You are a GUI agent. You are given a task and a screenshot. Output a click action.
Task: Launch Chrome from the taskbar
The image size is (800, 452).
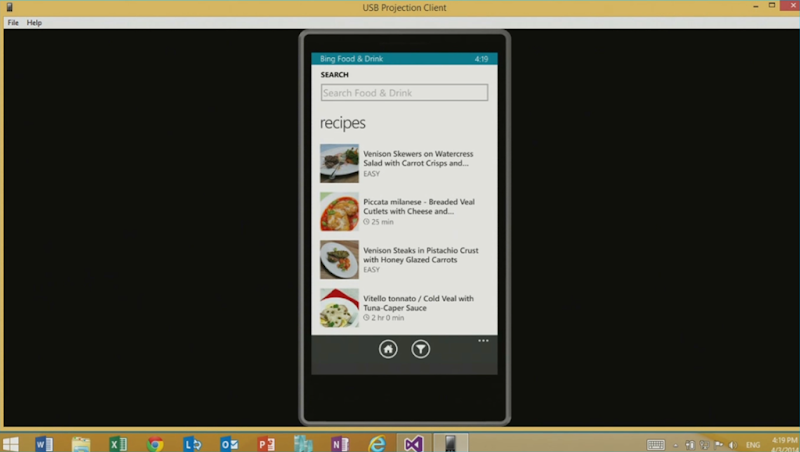click(x=155, y=444)
